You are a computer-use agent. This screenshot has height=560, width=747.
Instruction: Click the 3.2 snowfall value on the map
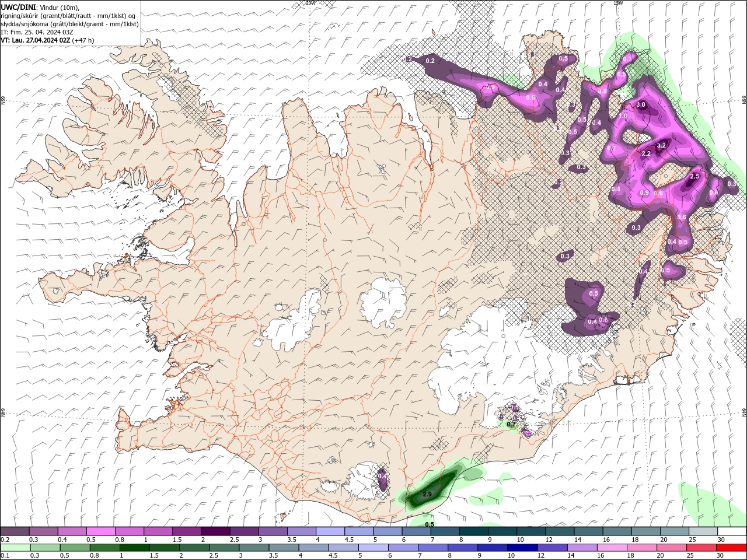661,145
